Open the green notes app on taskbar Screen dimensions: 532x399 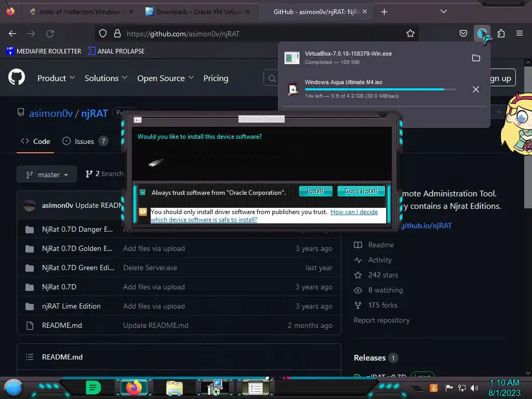coord(93,388)
